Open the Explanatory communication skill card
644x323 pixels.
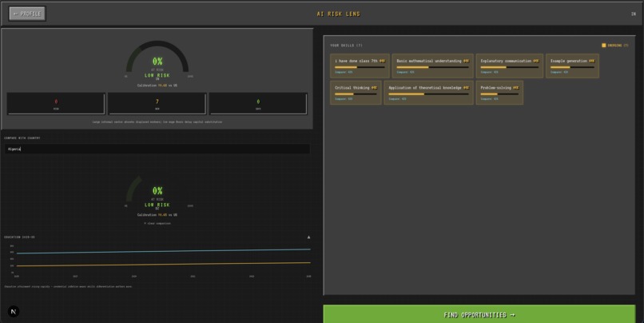click(509, 66)
